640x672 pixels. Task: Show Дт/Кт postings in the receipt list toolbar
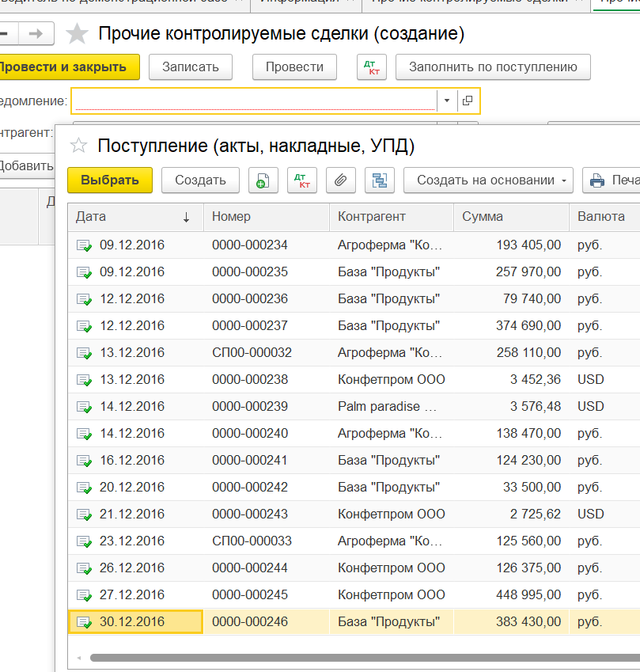301,180
